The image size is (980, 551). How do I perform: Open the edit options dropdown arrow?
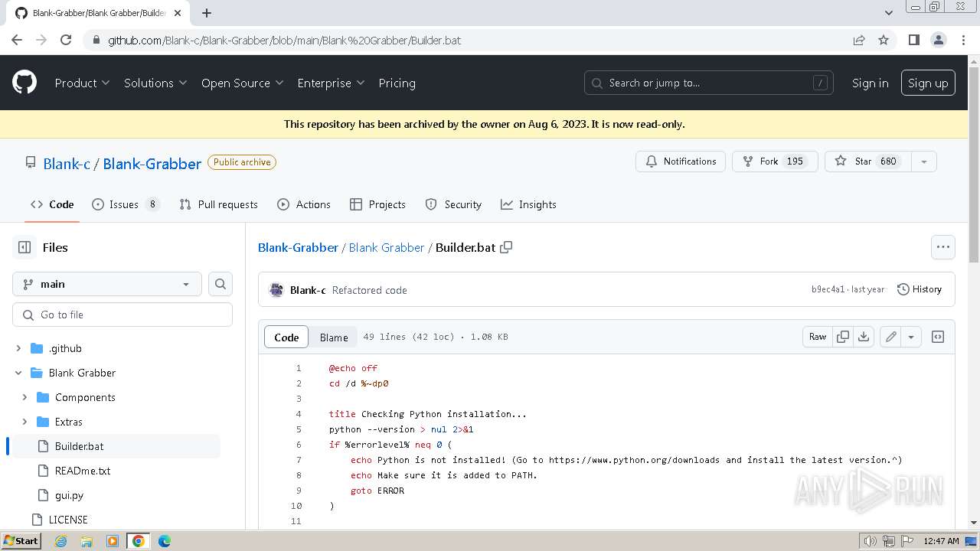pyautogui.click(x=911, y=337)
